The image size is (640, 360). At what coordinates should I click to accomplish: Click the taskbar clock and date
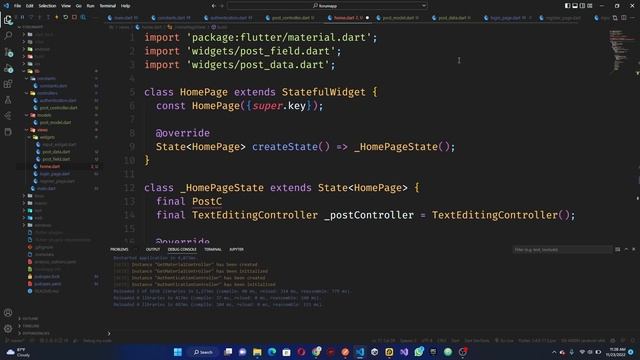pos(616,352)
